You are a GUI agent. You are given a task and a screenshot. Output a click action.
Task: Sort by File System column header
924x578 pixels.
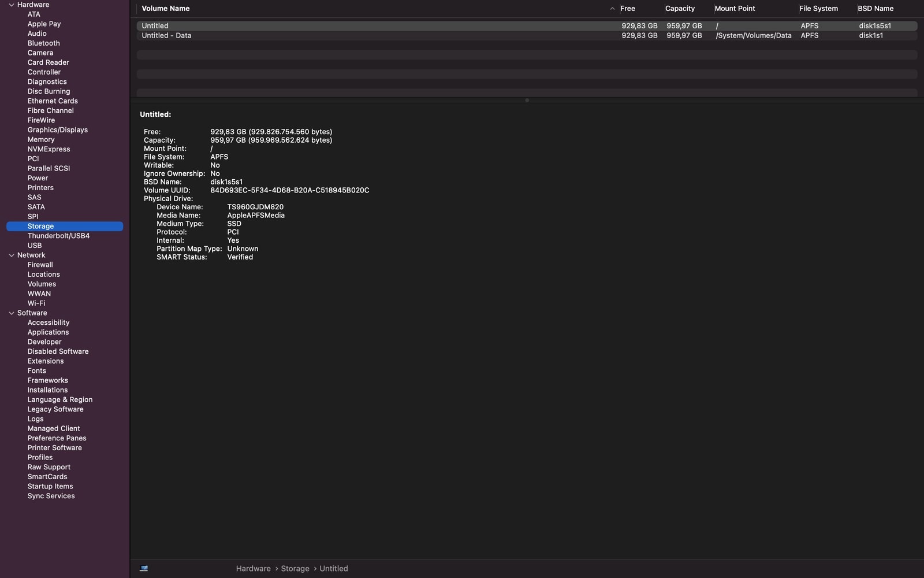pos(818,9)
